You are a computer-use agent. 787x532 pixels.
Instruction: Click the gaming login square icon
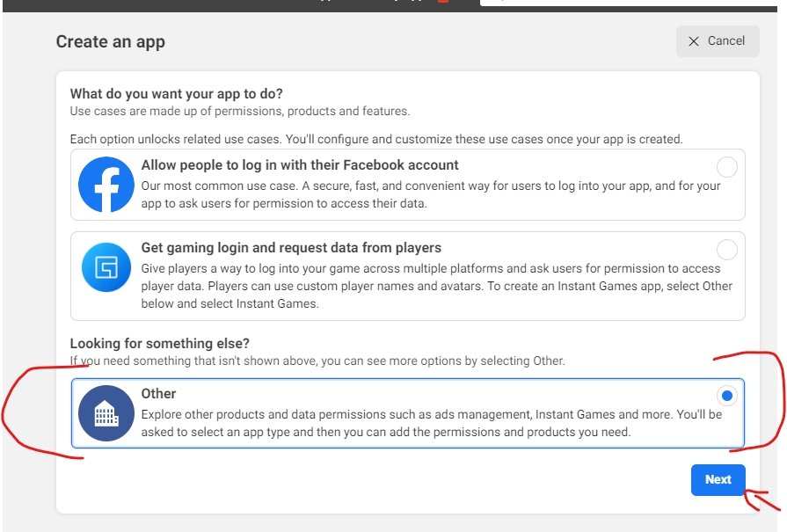(106, 267)
